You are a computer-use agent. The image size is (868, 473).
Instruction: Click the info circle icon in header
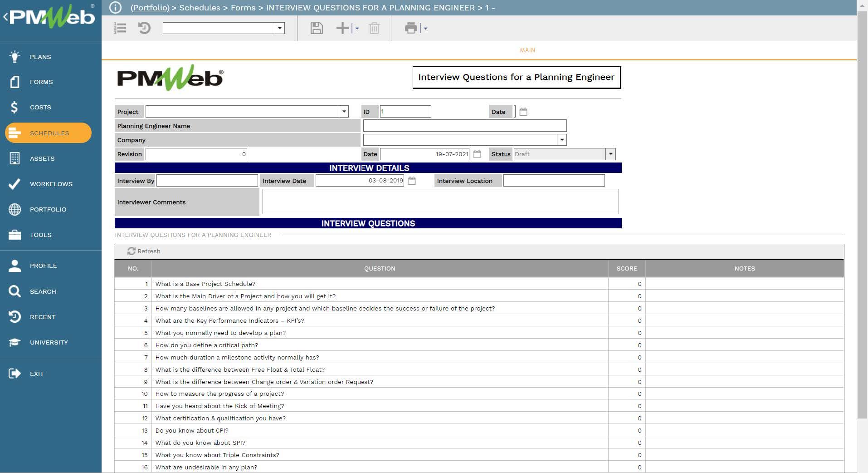(116, 8)
